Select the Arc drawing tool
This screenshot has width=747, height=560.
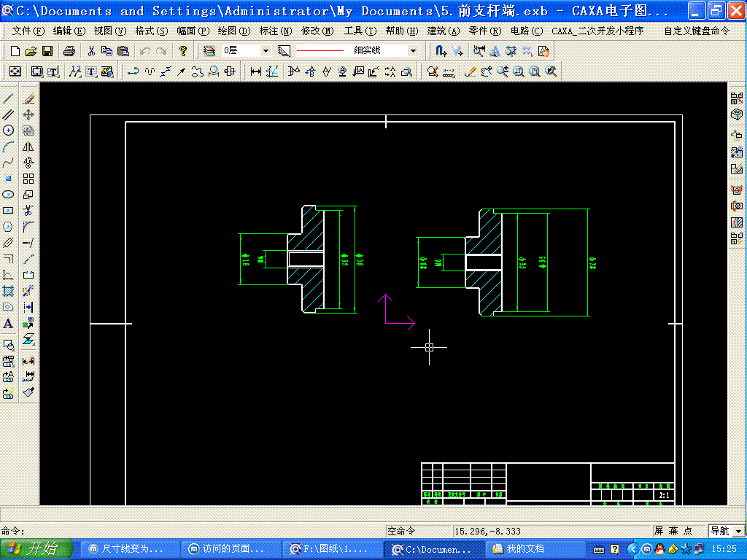point(8,147)
